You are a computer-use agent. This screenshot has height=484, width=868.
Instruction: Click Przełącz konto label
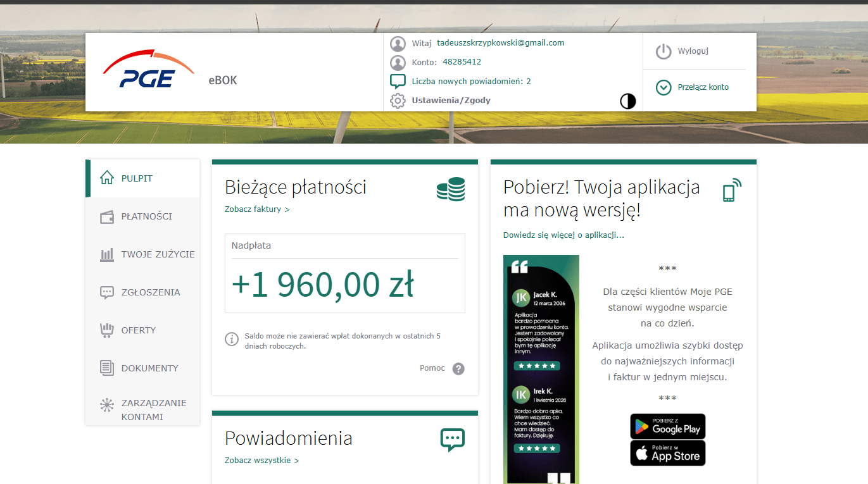[703, 87]
